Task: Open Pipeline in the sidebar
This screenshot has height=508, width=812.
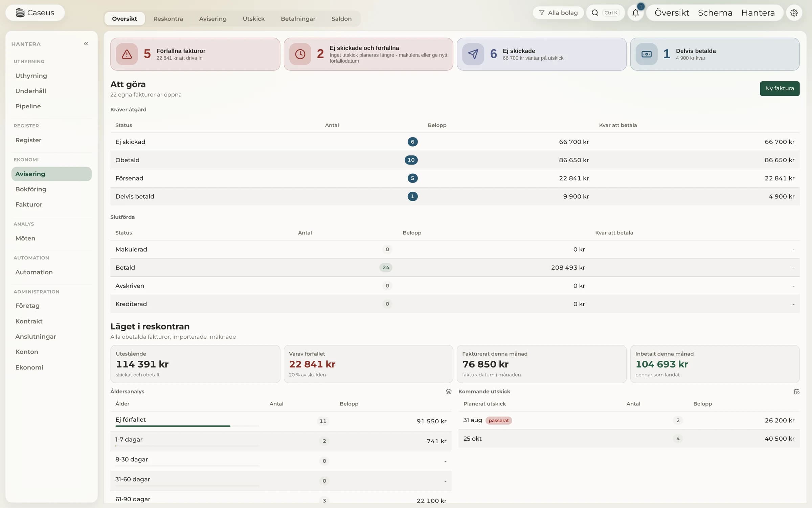Action: coord(51,106)
